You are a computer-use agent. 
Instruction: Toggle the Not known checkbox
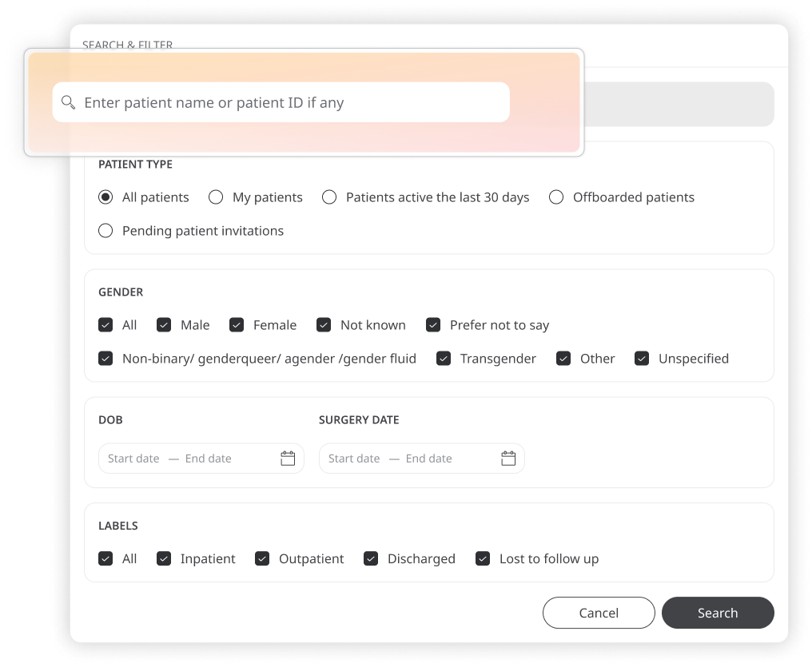click(324, 325)
